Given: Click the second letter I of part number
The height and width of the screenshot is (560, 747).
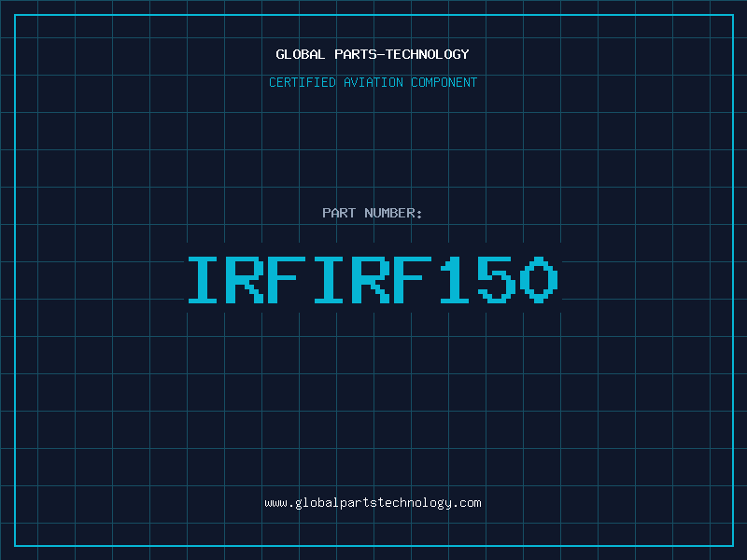Looking at the screenshot, I should [x=329, y=280].
